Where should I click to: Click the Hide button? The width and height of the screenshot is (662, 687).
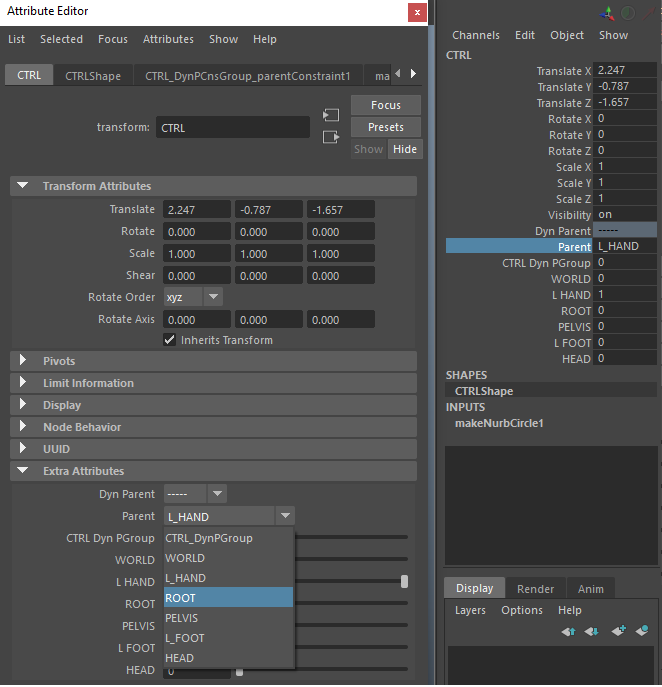click(405, 149)
